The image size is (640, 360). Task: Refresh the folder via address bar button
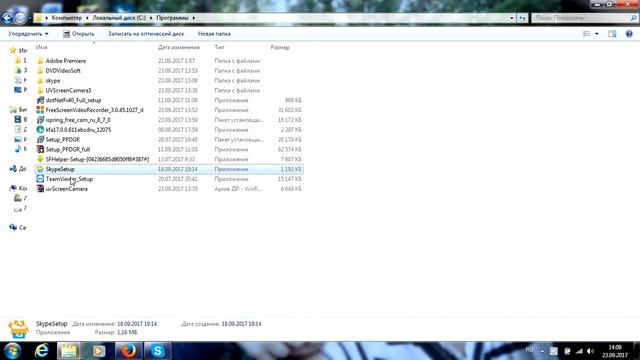tap(522, 18)
